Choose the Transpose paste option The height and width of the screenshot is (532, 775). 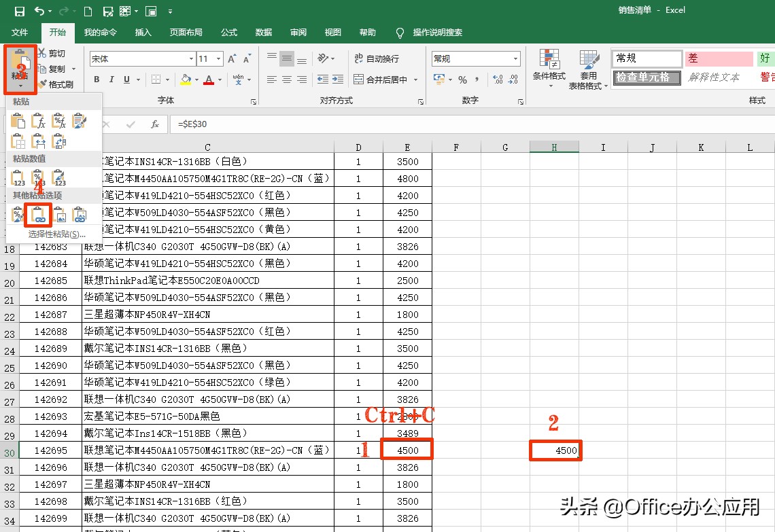[59, 141]
